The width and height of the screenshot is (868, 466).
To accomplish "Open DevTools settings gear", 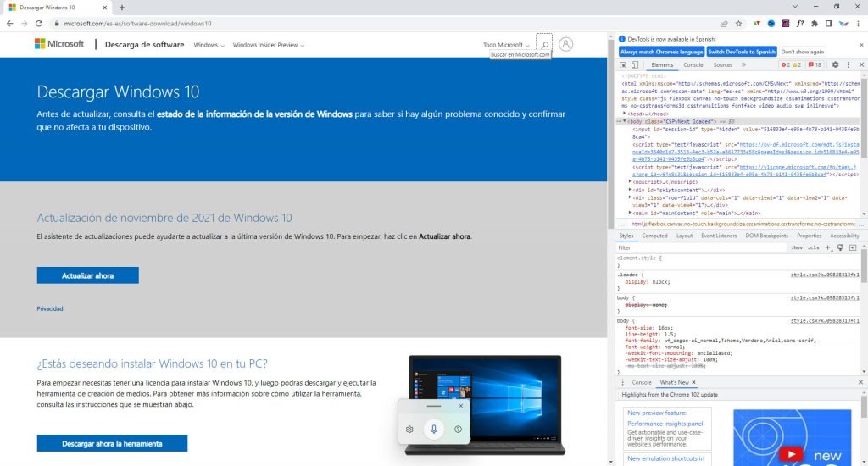I will tap(835, 64).
